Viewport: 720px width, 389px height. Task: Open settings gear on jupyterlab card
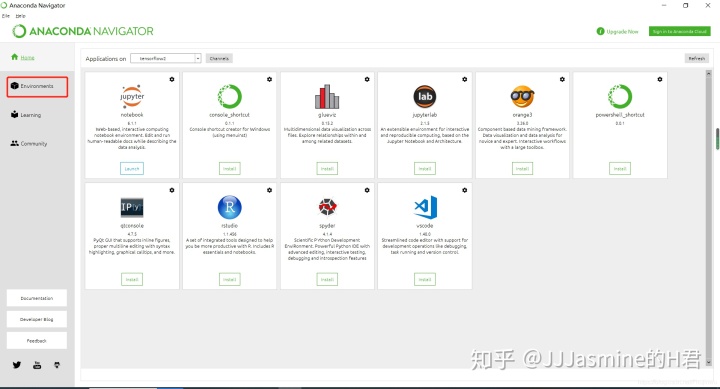[465, 79]
